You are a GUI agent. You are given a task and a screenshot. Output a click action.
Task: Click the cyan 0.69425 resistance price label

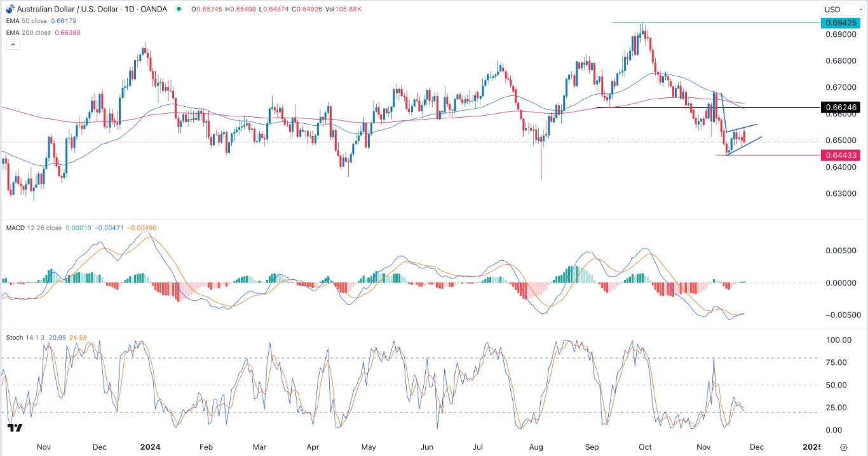(x=840, y=22)
